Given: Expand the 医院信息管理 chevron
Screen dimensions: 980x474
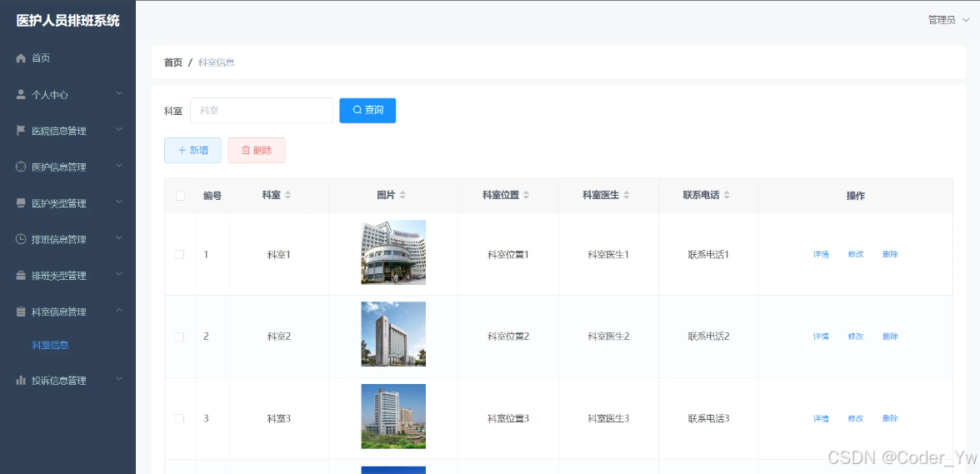Looking at the screenshot, I should pyautogui.click(x=119, y=130).
